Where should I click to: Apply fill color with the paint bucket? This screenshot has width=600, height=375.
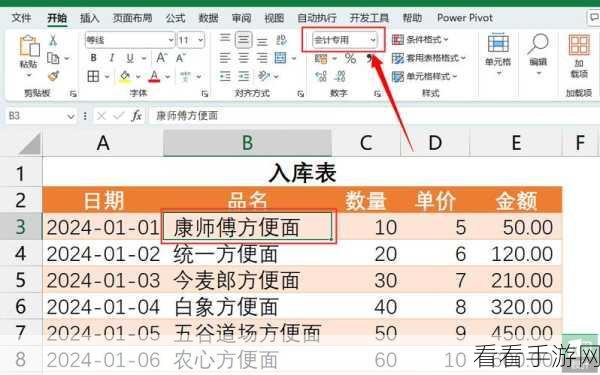pyautogui.click(x=125, y=77)
